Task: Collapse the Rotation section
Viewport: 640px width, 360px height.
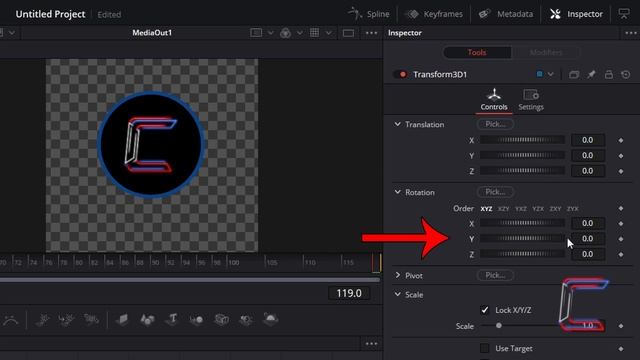Action: click(x=398, y=192)
